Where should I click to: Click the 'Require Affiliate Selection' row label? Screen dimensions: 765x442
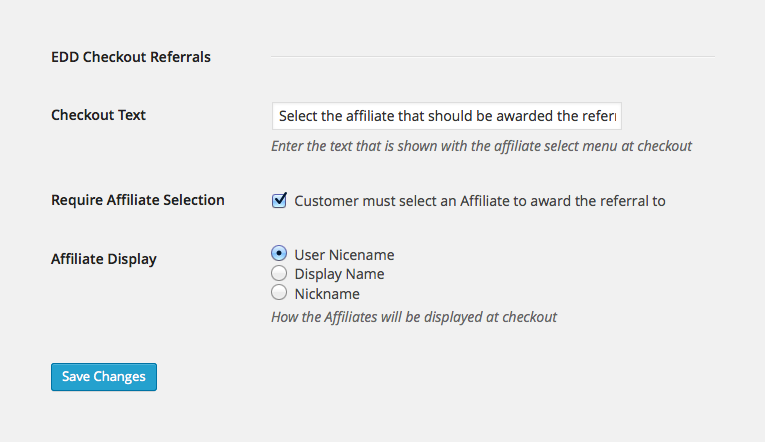point(138,200)
